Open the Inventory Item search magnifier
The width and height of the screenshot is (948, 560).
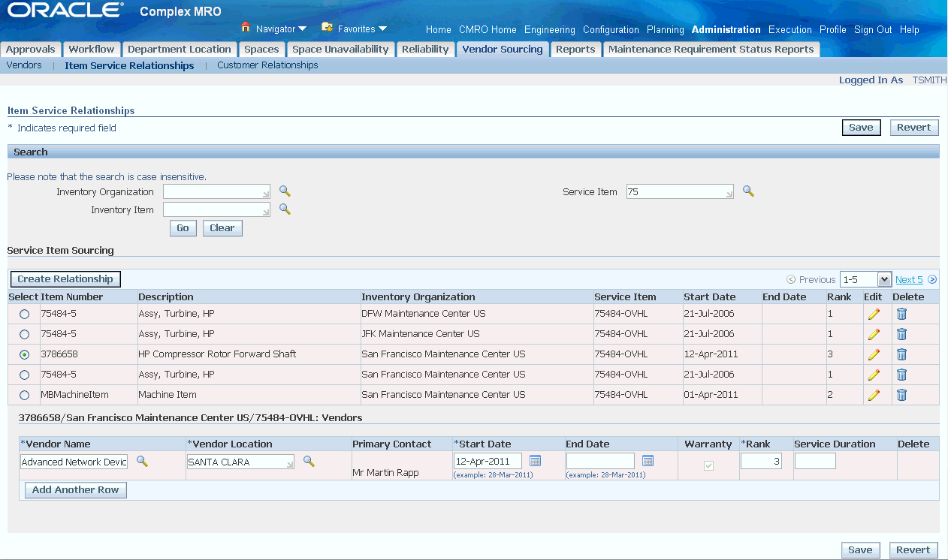point(285,209)
